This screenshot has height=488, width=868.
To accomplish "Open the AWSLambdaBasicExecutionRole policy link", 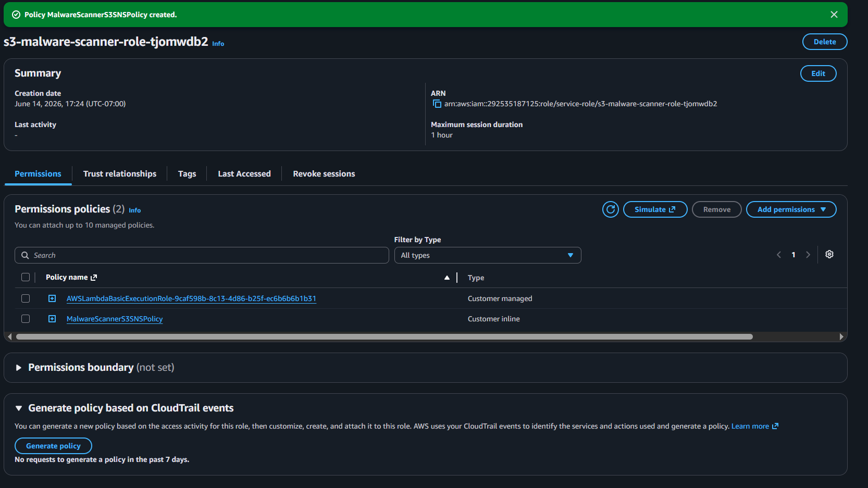I will click(191, 298).
